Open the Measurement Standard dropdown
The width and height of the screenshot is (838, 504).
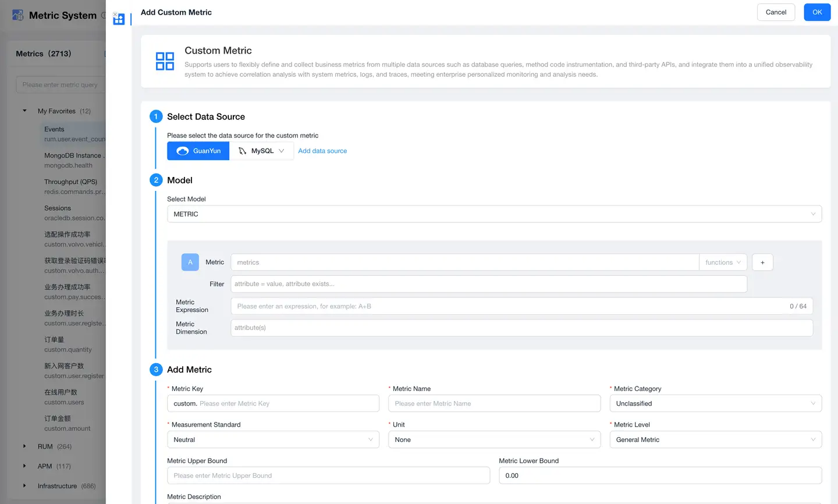pos(273,440)
